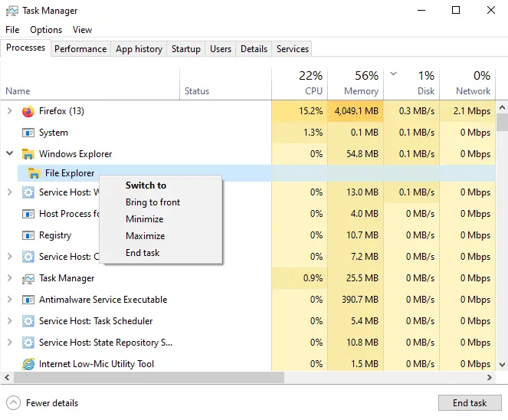Click the System process icon

[x=28, y=133]
